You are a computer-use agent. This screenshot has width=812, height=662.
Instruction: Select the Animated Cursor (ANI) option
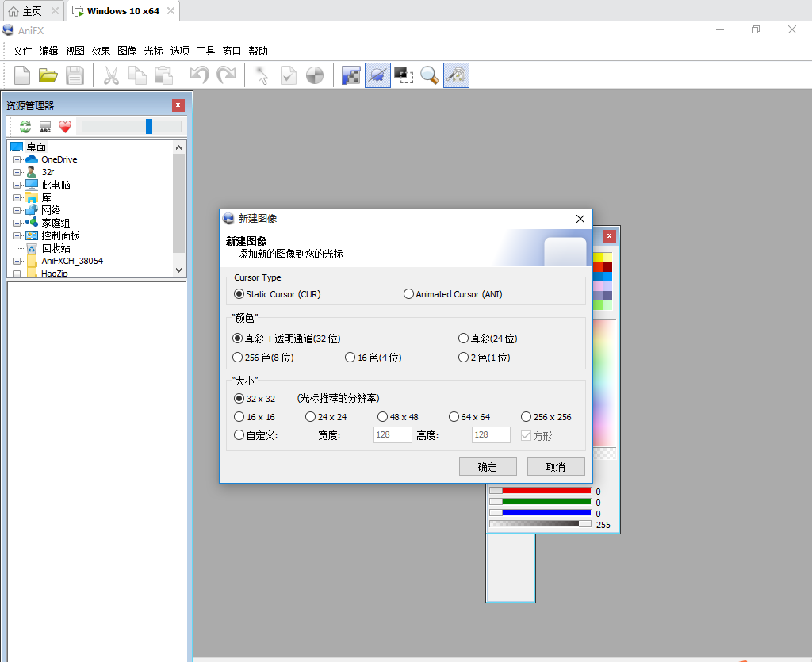coord(408,293)
